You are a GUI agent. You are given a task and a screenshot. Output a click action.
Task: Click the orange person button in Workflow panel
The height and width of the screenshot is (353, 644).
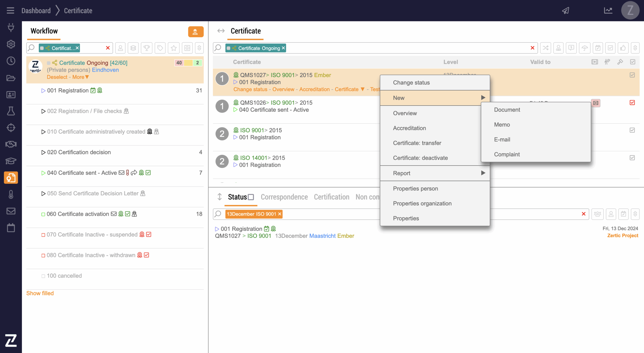coord(195,32)
